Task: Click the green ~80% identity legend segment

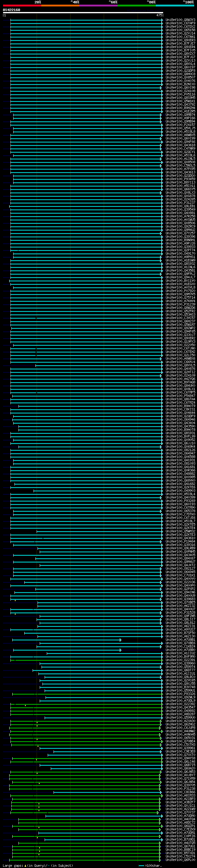Action: [137, 6]
